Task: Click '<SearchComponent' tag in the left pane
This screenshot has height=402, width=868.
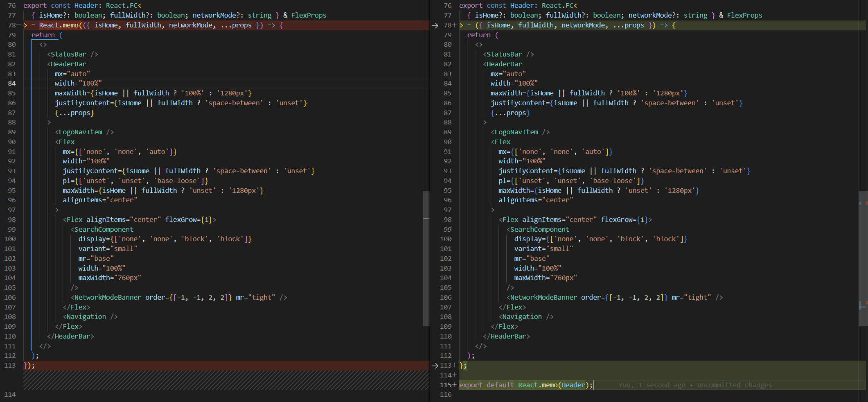Action: pos(102,230)
